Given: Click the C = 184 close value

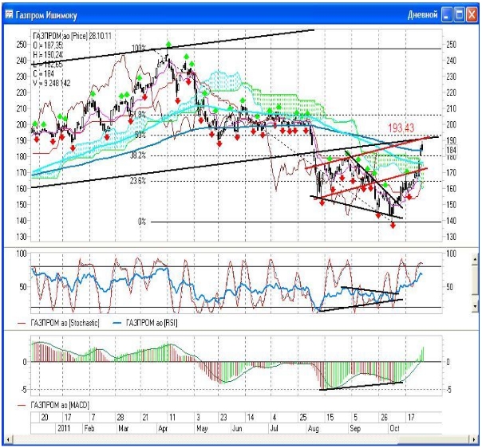Looking at the screenshot, I should pyautogui.click(x=43, y=73).
